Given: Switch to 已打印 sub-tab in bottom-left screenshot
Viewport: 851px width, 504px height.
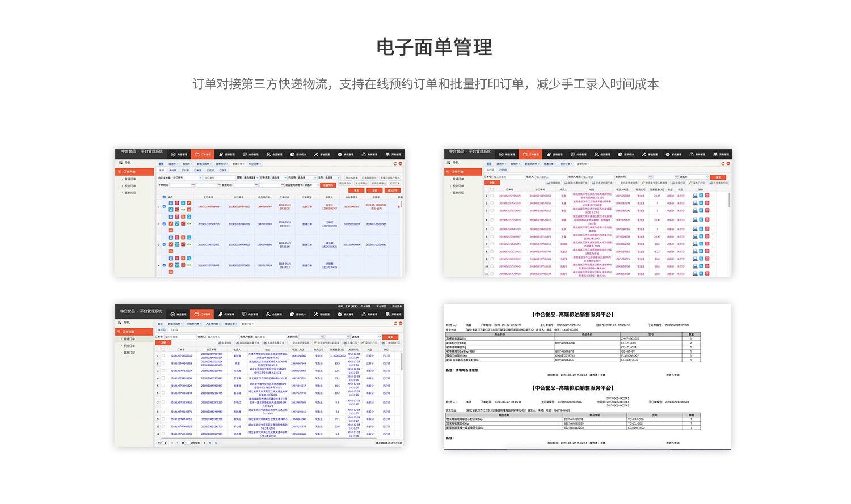Looking at the screenshot, I should (x=174, y=329).
